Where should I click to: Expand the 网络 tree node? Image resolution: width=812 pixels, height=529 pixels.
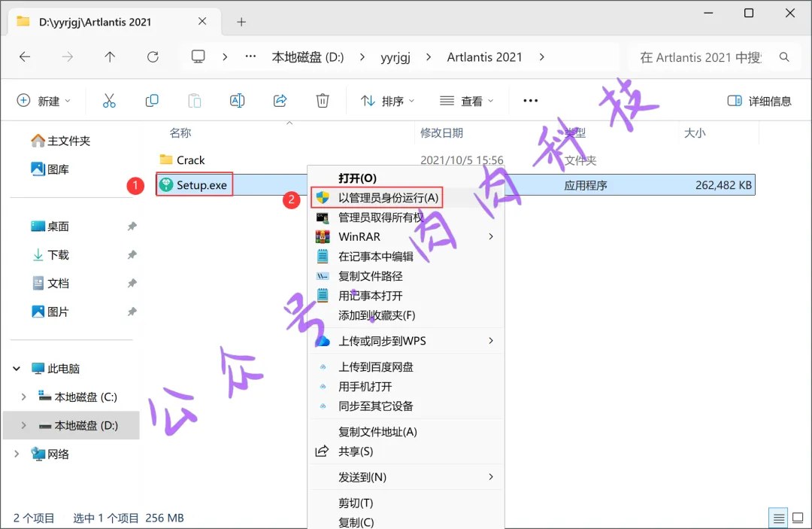coord(17,454)
